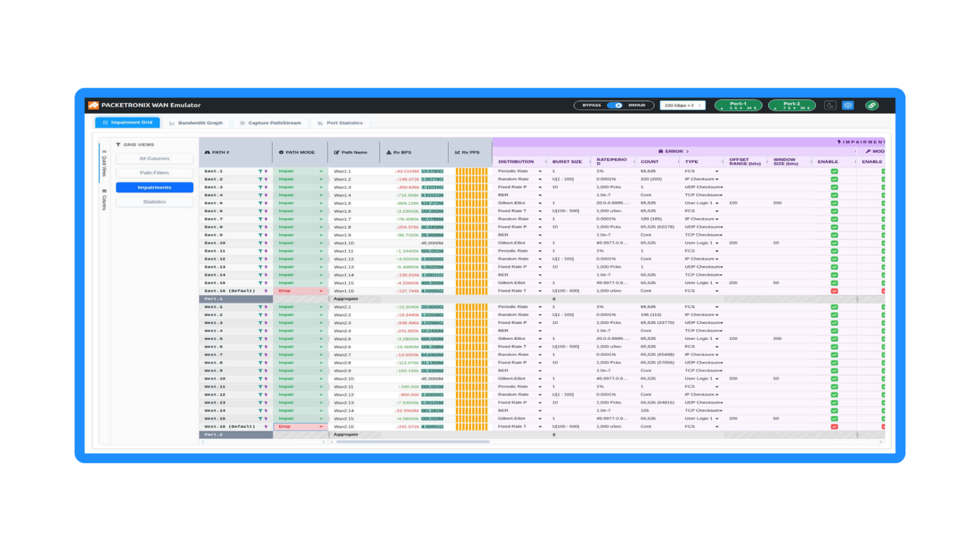Open settings gear icon in header
Image resolution: width=980 pixels, height=551 pixels.
point(848,105)
